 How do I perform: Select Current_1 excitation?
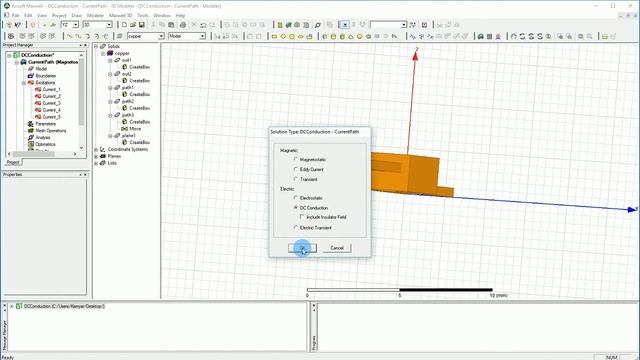[x=51, y=89]
